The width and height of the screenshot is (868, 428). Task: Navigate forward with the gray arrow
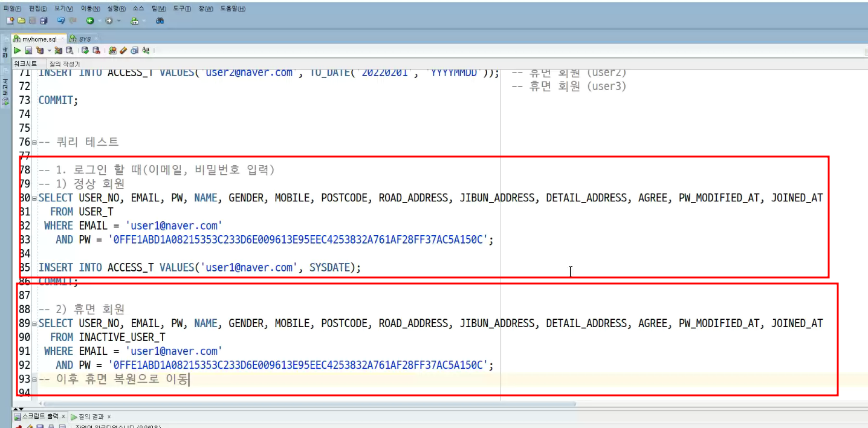pos(109,21)
